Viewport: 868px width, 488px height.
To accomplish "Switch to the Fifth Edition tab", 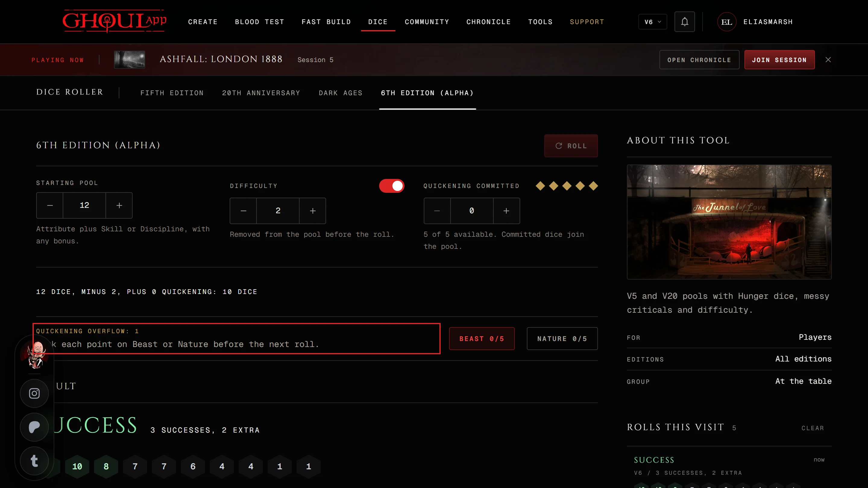I will 172,93.
